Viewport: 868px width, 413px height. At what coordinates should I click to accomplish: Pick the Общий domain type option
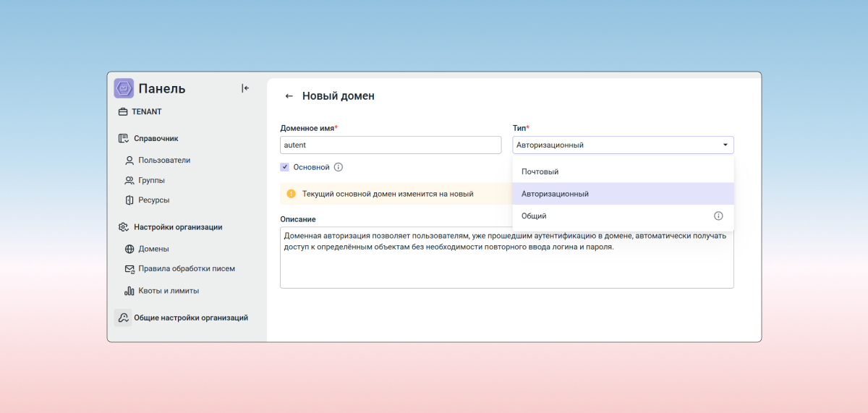point(534,216)
